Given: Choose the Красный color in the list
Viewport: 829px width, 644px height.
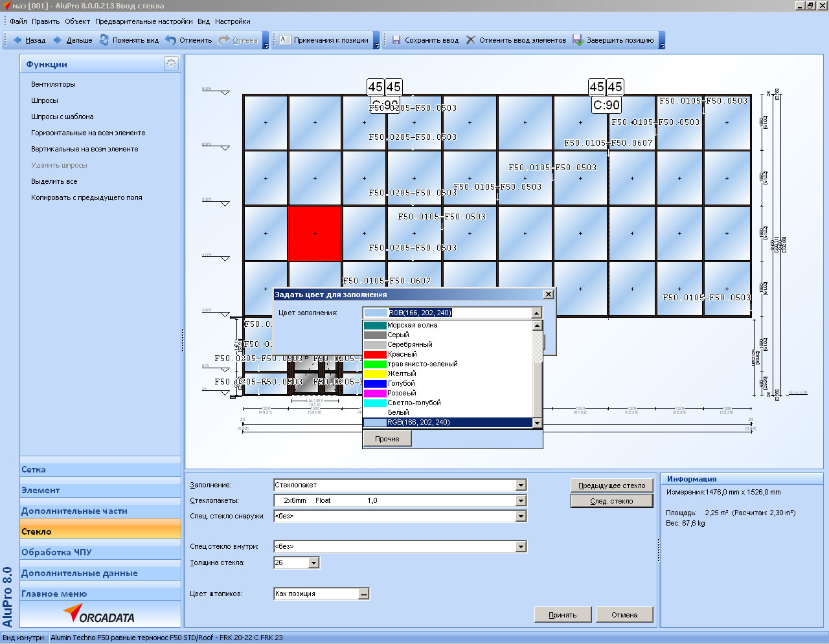Looking at the screenshot, I should [402, 354].
